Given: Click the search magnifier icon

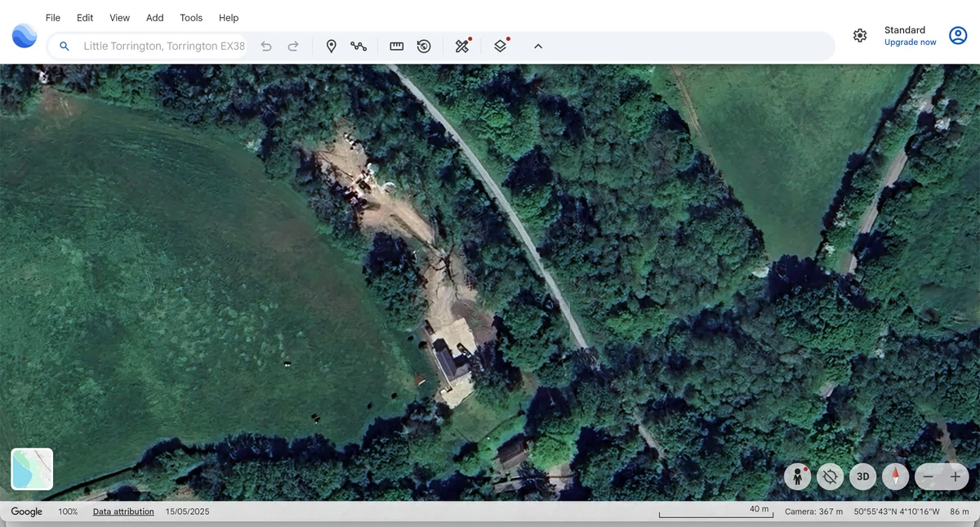Looking at the screenshot, I should [x=65, y=47].
